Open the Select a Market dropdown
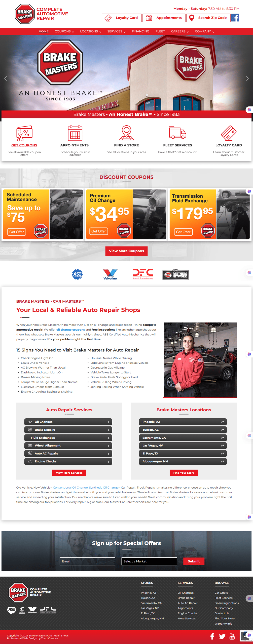Image resolution: width=253 pixels, height=644 pixels. click(149, 561)
